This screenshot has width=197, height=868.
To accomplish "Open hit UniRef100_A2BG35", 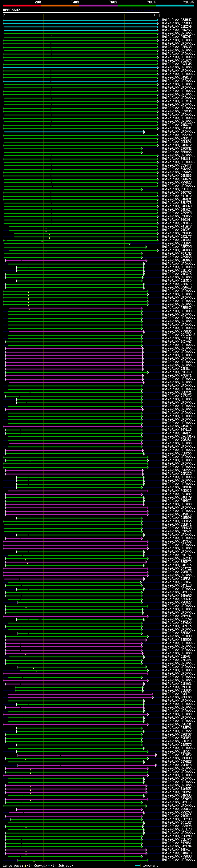I will pyautogui.click(x=177, y=47).
